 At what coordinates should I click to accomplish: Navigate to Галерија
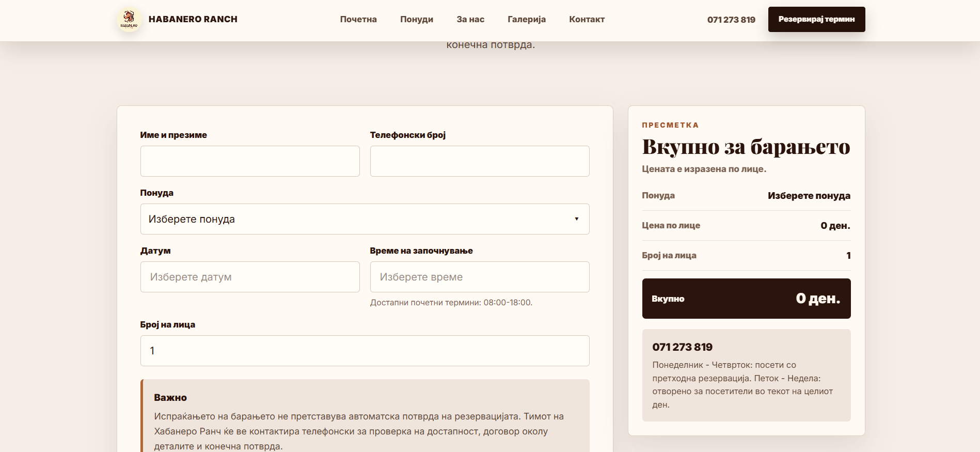pyautogui.click(x=527, y=19)
